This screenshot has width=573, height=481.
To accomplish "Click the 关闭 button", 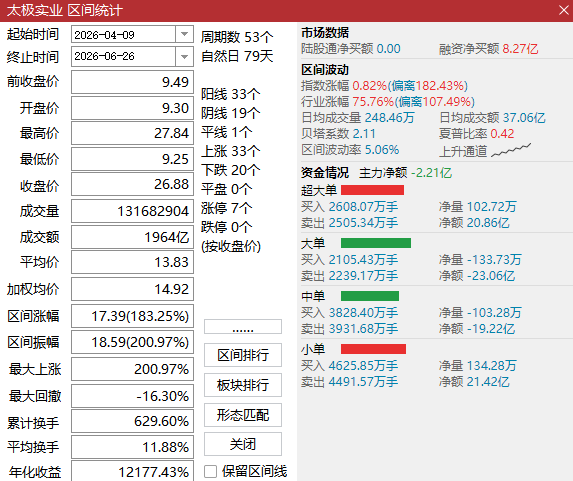I will pos(243,444).
